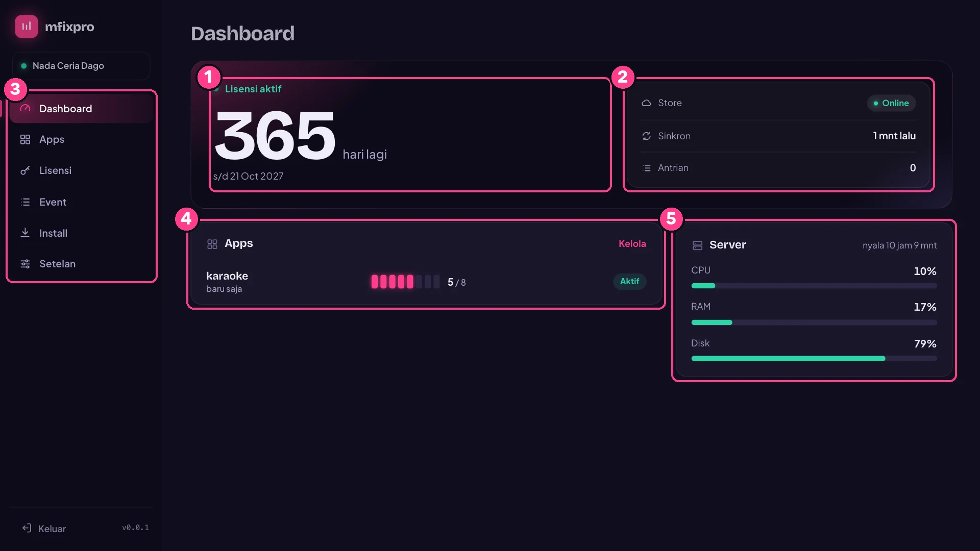Click the Lisensi key icon
Viewport: 980px width, 551px height.
[x=25, y=170]
